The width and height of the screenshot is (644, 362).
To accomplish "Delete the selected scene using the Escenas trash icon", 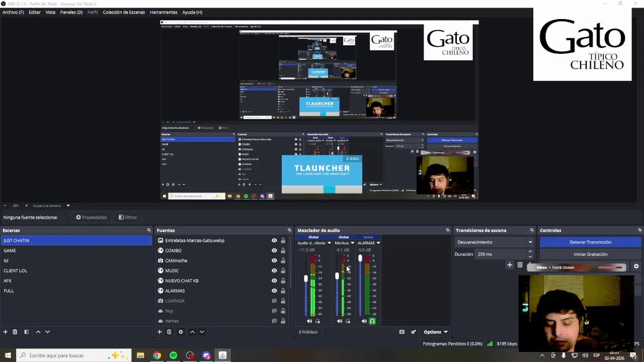I will coord(15,332).
